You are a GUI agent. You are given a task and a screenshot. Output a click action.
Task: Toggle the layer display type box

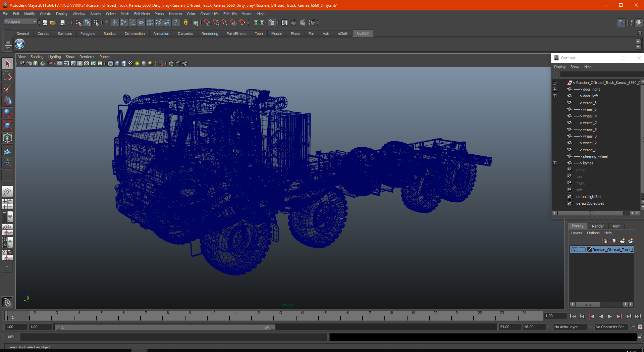pos(582,250)
